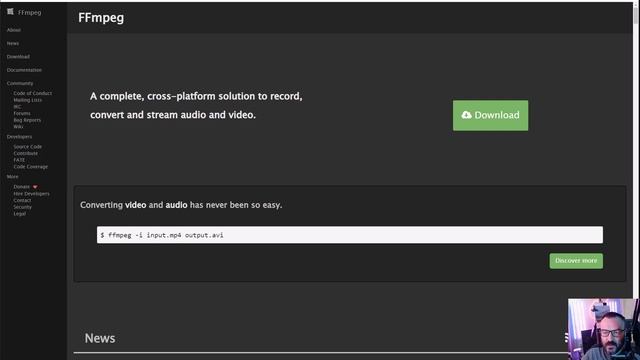Image resolution: width=640 pixels, height=360 pixels.
Task: Go to Download in the sidebar
Action: (18, 57)
